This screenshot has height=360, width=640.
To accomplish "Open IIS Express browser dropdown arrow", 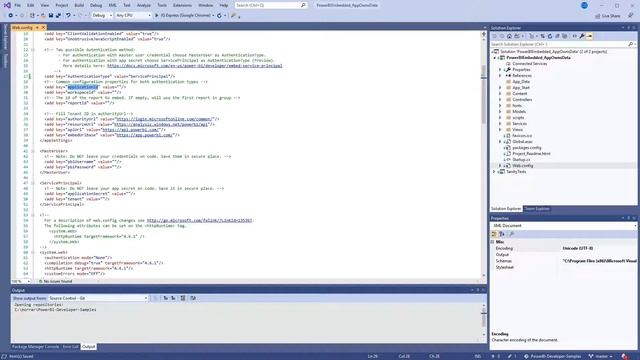I will (x=213, y=16).
